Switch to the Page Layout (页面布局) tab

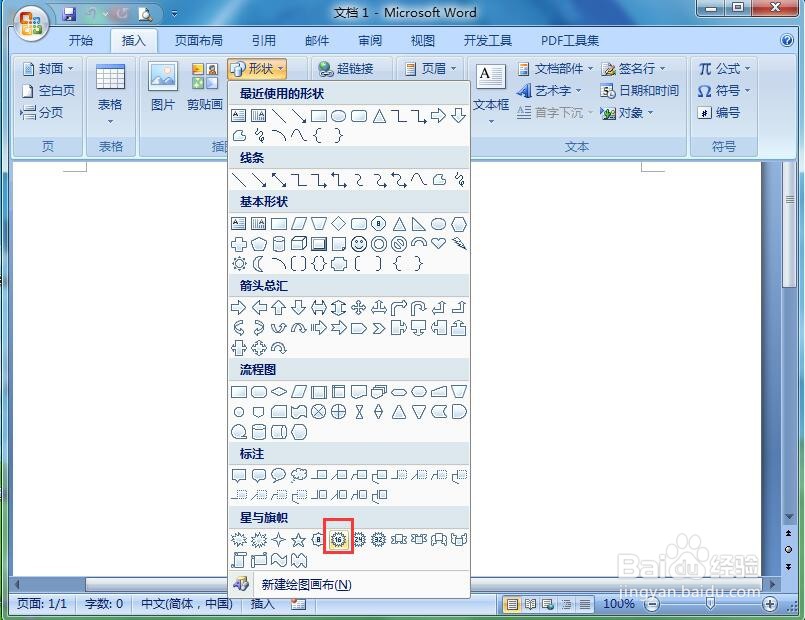click(198, 40)
